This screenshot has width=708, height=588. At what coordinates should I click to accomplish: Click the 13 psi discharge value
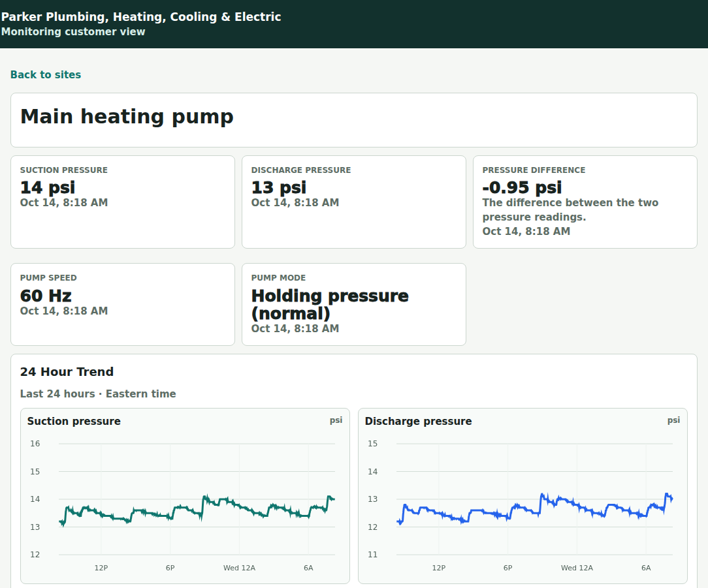[279, 187]
